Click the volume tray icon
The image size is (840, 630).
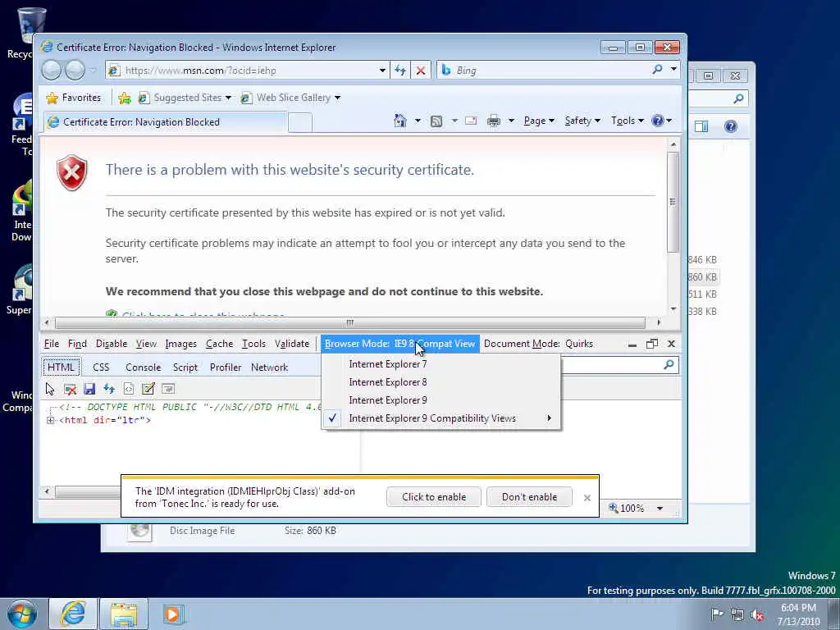click(x=757, y=614)
